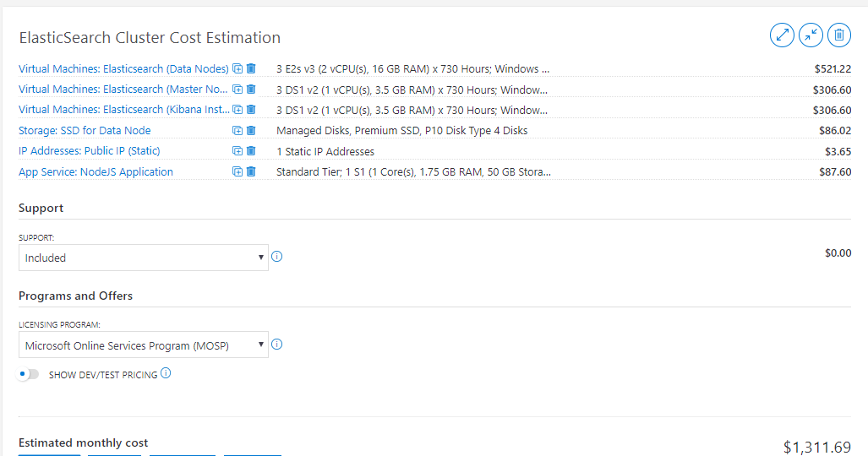Image resolution: width=868 pixels, height=456 pixels.
Task: Clone the Public IP (Static) row
Action: tap(237, 151)
